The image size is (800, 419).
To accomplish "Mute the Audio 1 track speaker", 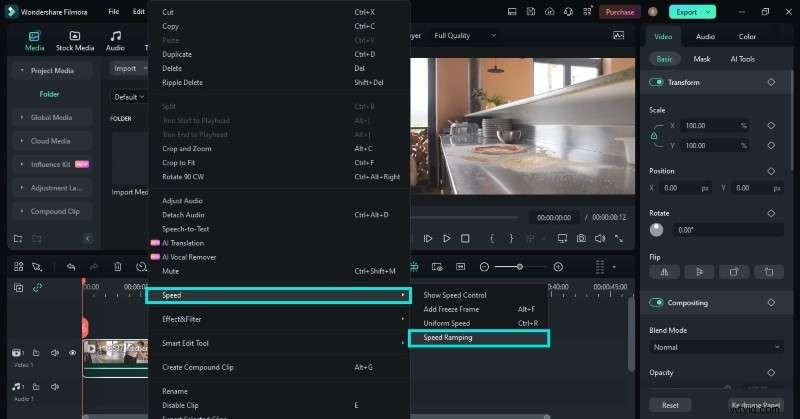I will [55, 386].
